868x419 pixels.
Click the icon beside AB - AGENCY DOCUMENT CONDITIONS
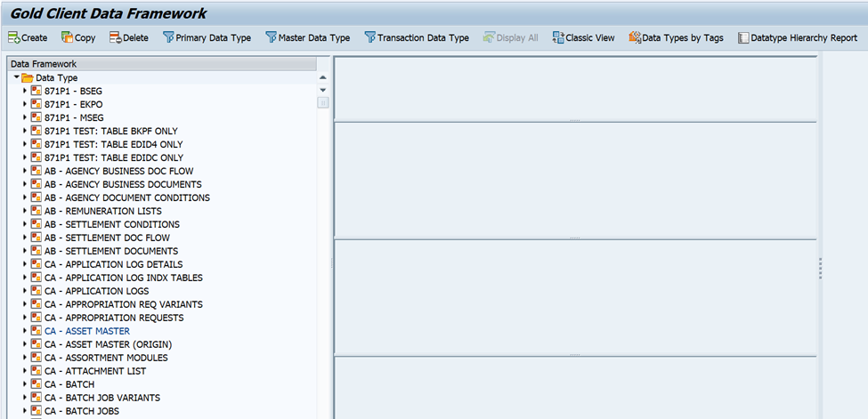(36, 197)
